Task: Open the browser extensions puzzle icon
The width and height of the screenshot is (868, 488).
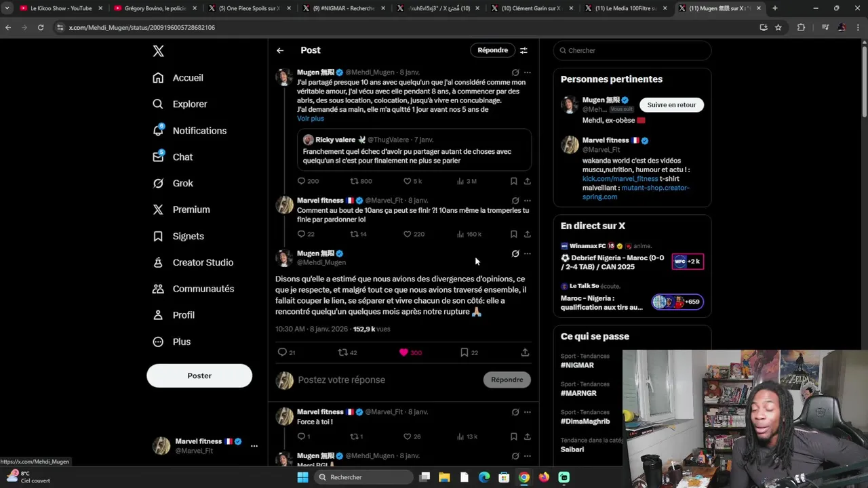Action: pos(801,27)
